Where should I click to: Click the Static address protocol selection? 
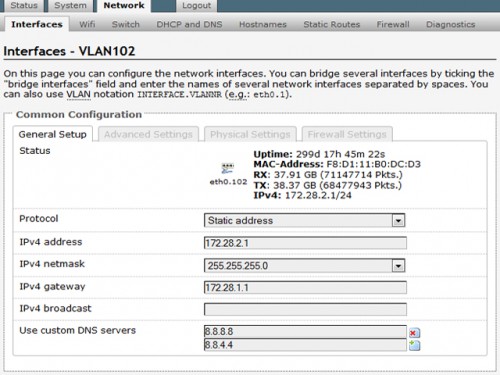click(x=305, y=221)
